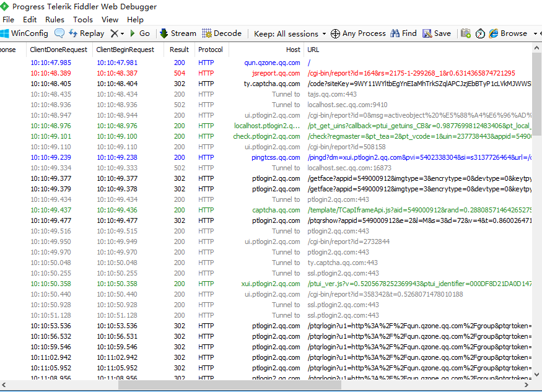
Task: Select the /code?siteKey URL cell
Action: tap(419, 84)
